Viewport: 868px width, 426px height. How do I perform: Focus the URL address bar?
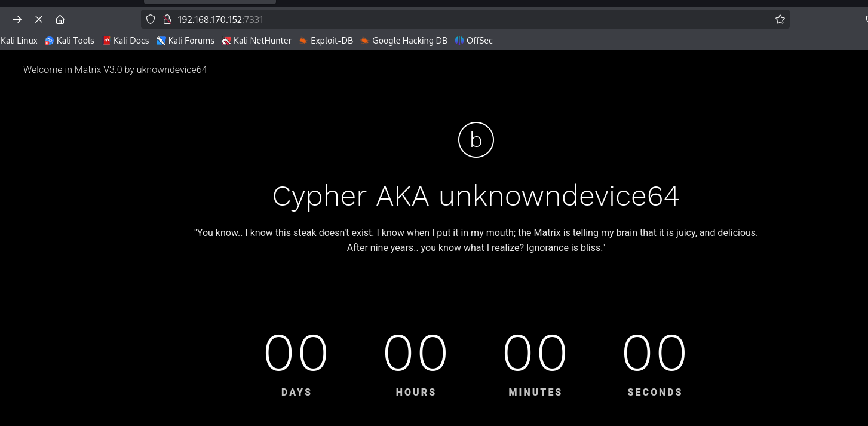[x=465, y=19]
